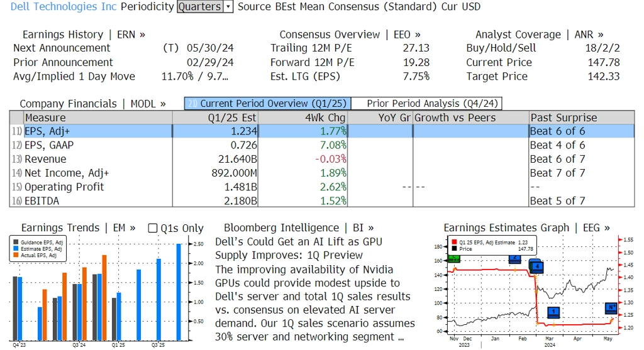Click the Current Price value 147.78
This screenshot has width=644, height=350.
pyautogui.click(x=604, y=62)
